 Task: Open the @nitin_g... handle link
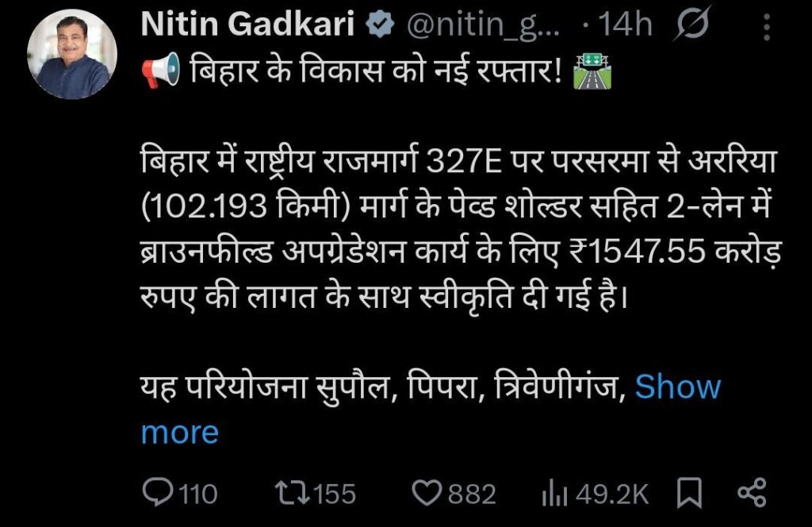[x=484, y=26]
